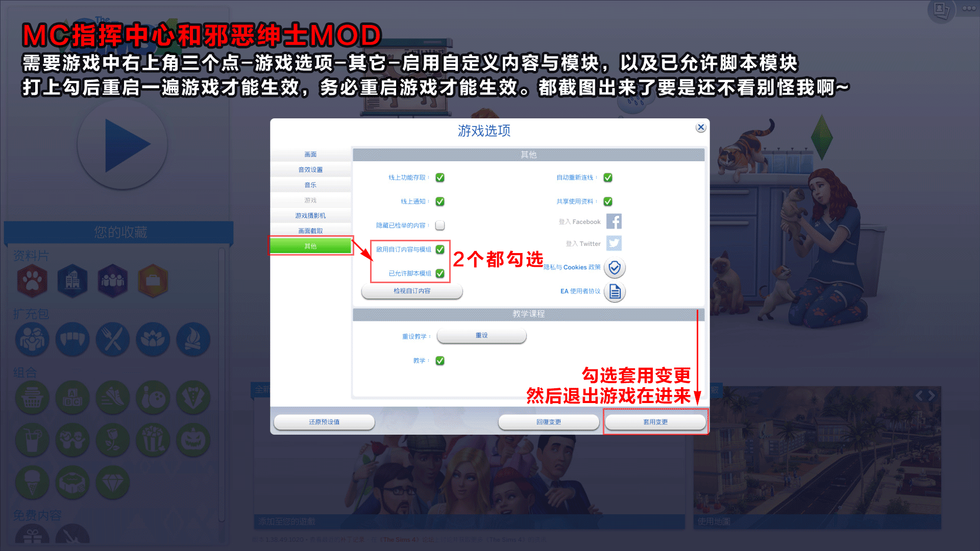The height and width of the screenshot is (551, 980).
Task: Toggle 教学 checkbox in tutorial section
Action: (439, 360)
